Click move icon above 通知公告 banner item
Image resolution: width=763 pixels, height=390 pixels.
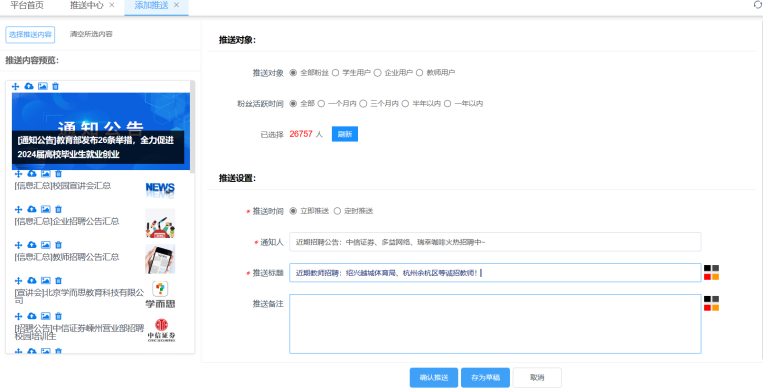[x=15, y=86]
